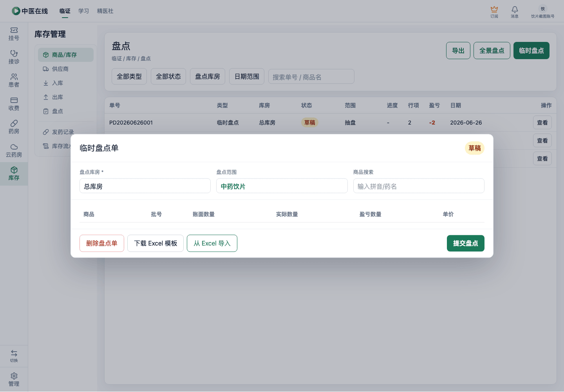Viewport: 564px width, 392px height.
Task: Open 药房 pill sidebar item
Action: point(14,127)
